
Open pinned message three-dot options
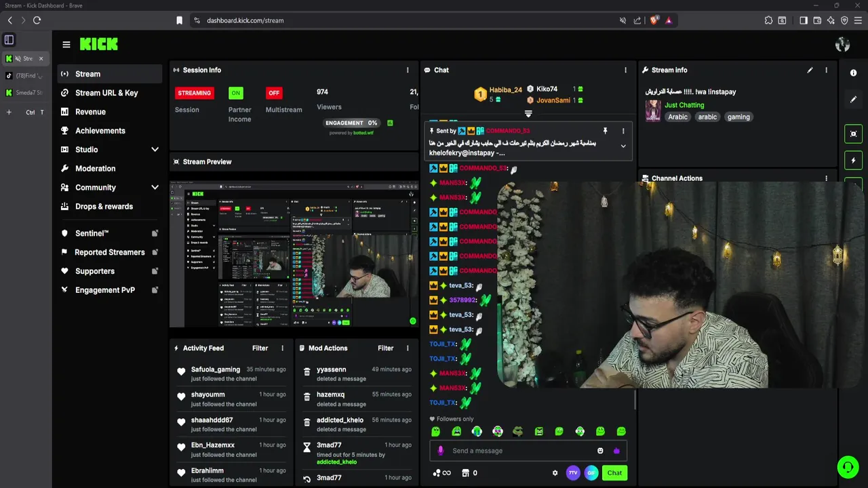coord(623,131)
